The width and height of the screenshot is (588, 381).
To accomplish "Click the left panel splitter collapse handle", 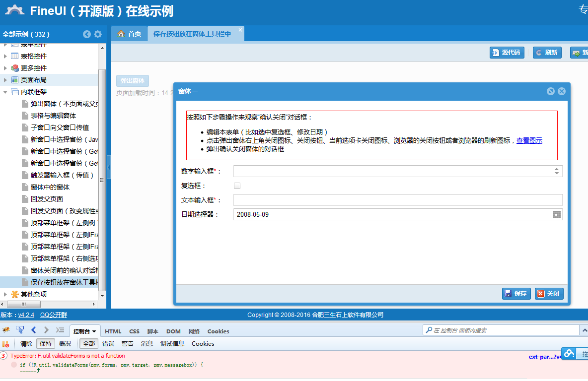I will click(109, 168).
